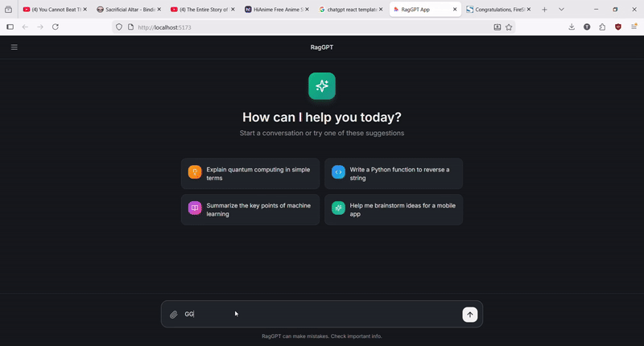Click the browser back arrow
The height and width of the screenshot is (346, 644).
pyautogui.click(x=25, y=27)
